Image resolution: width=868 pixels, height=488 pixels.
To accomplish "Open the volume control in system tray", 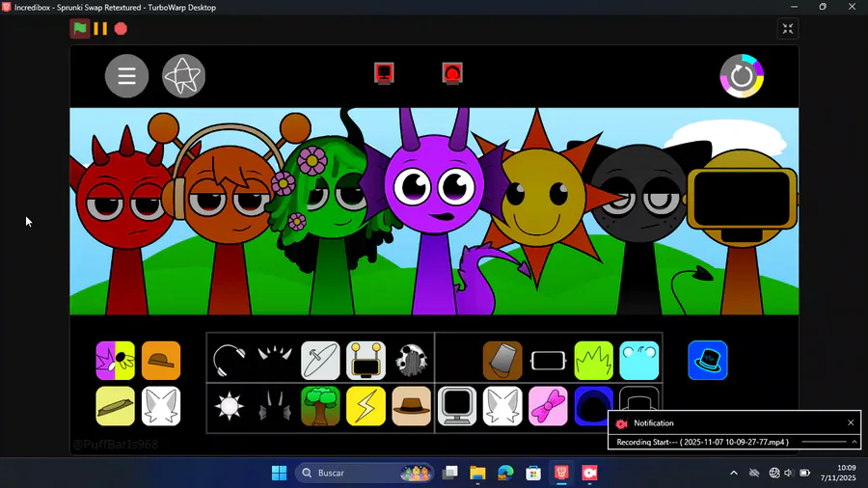I will [789, 474].
